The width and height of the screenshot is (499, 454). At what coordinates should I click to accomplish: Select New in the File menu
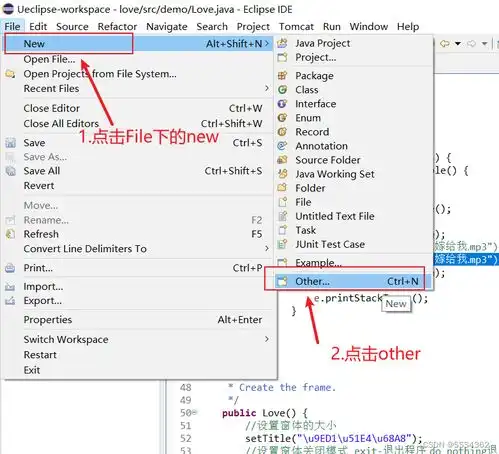(x=138, y=44)
